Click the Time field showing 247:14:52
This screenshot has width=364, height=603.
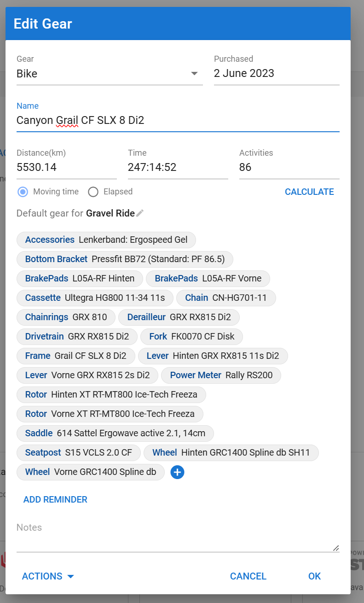(x=178, y=168)
